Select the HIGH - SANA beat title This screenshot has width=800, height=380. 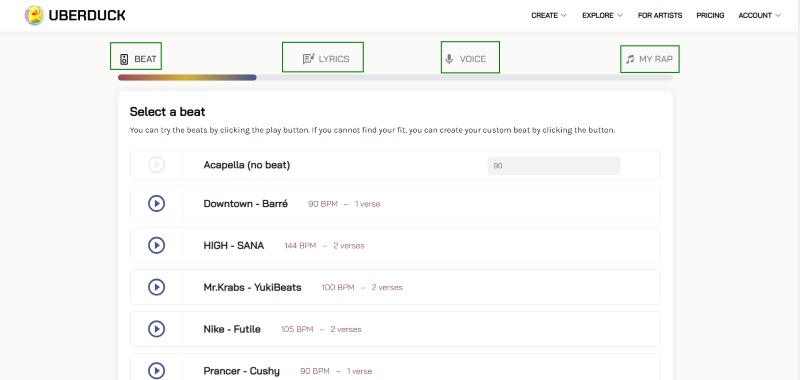pos(234,245)
